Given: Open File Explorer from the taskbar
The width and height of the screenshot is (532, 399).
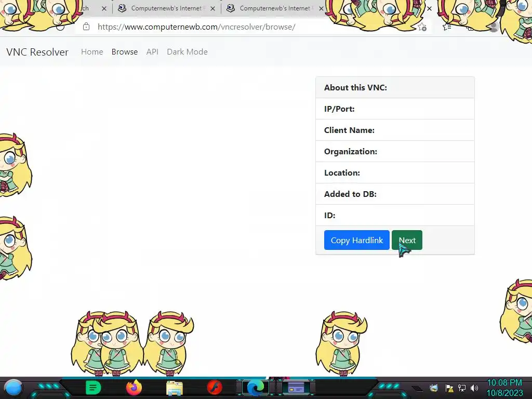Looking at the screenshot, I should pyautogui.click(x=175, y=388).
